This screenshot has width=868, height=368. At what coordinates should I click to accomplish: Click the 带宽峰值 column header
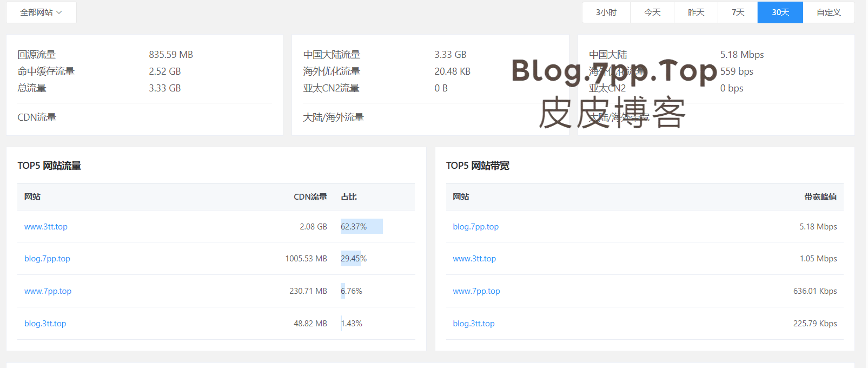[820, 197]
